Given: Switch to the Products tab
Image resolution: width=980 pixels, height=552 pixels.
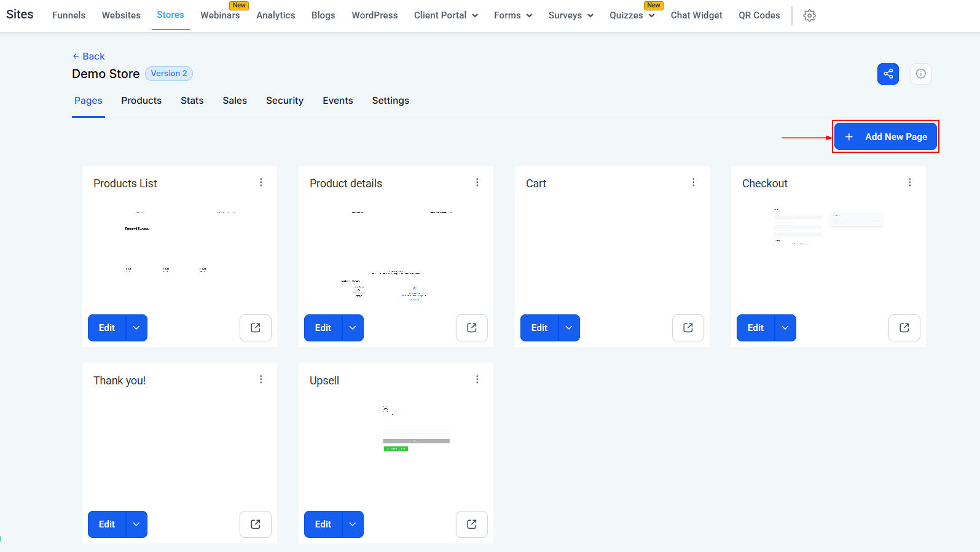Looking at the screenshot, I should (141, 101).
